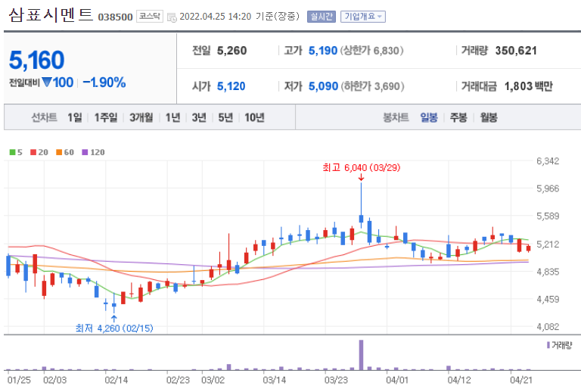Click the 5,212 price axis label
The width and height of the screenshot is (581, 392).
548,244
